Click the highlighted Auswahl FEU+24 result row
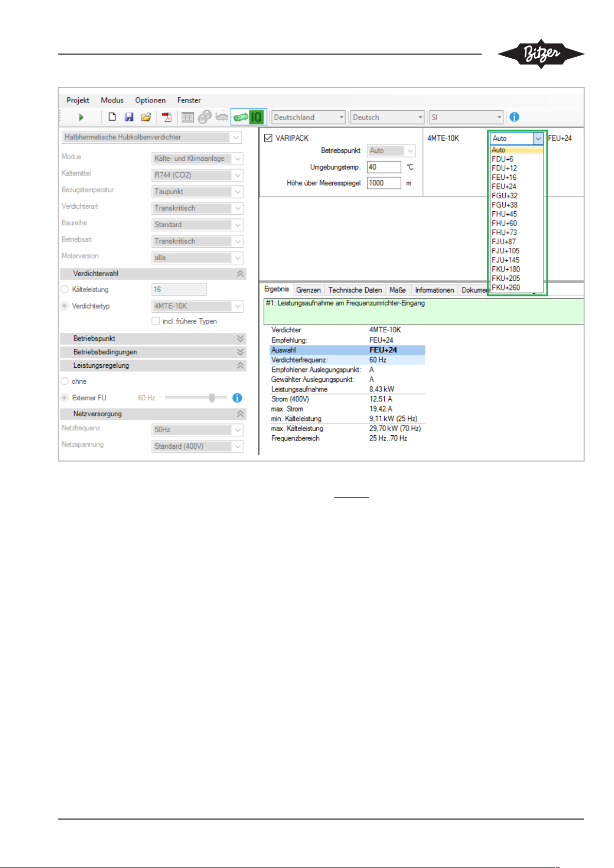 [x=347, y=350]
